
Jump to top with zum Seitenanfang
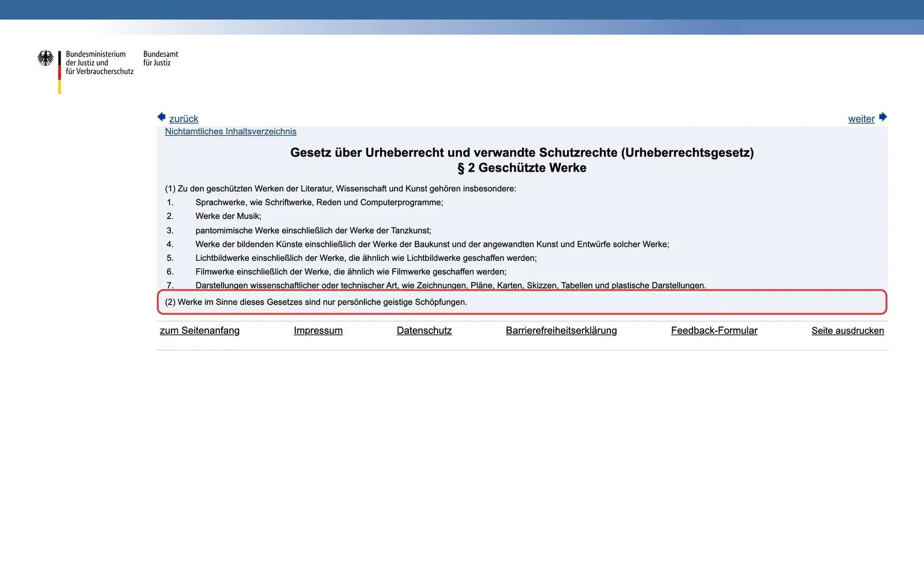coord(200,331)
